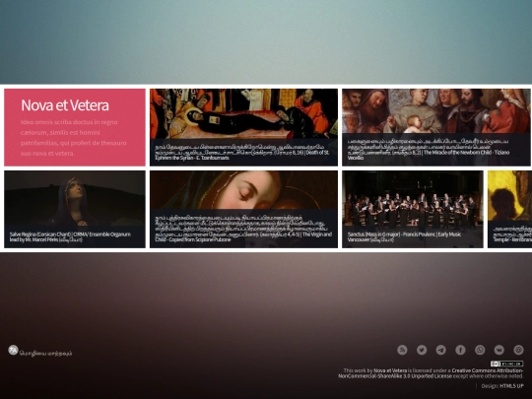Follow the footer Nova et Vetera link
This screenshot has width=532, height=399.
[x=390, y=370]
